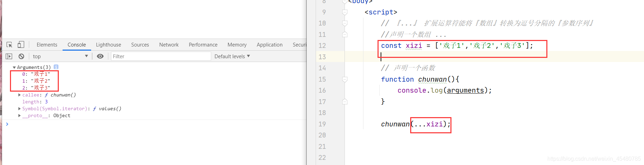This screenshot has height=165, width=644.
Task: Expand the Symbol(Symbol.iterator) property
Action: 20,109
